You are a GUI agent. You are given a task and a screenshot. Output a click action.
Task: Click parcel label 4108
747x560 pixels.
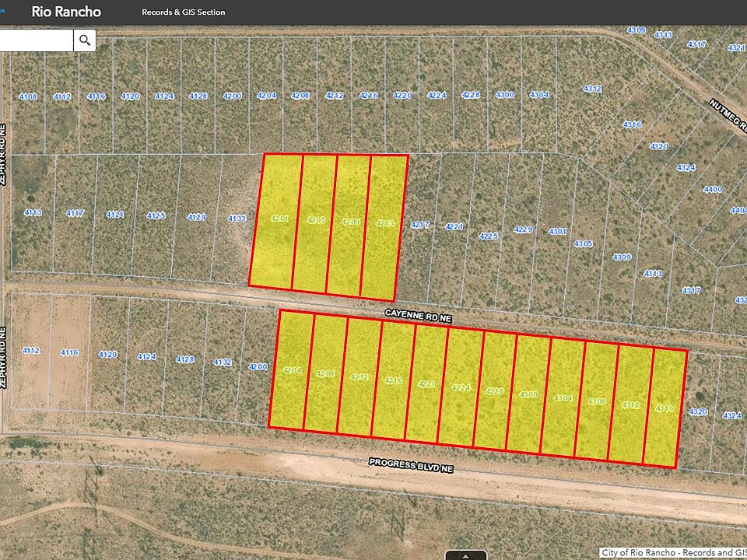click(x=28, y=96)
